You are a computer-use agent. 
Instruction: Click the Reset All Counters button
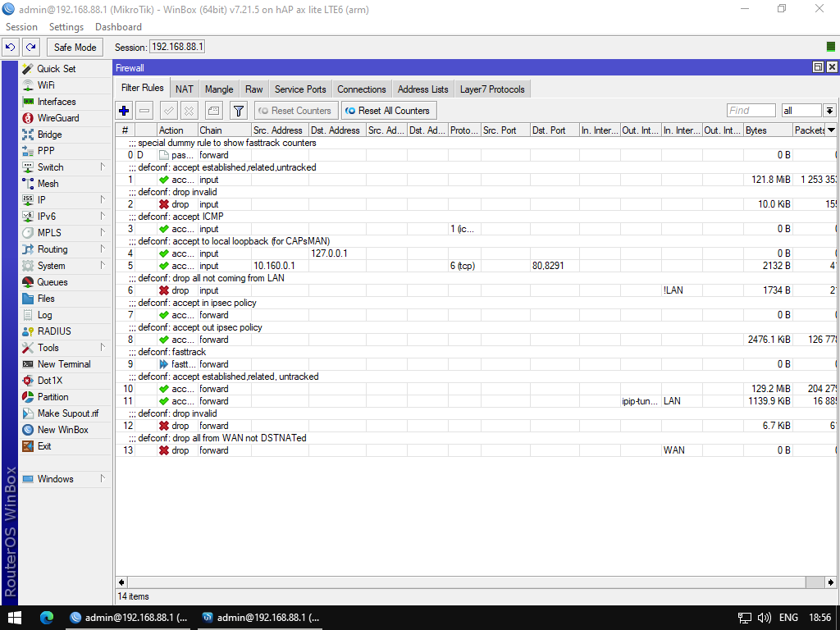coord(389,111)
